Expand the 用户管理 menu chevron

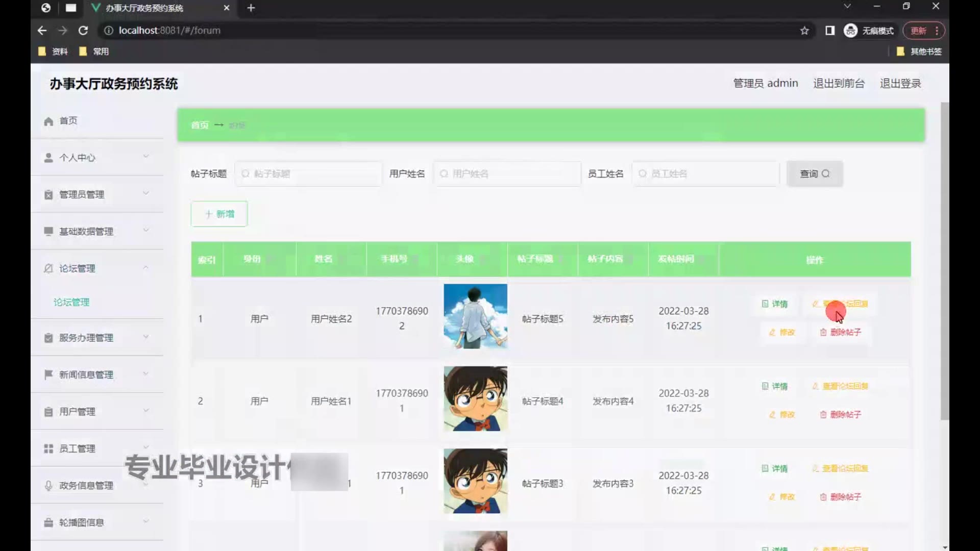pyautogui.click(x=146, y=410)
